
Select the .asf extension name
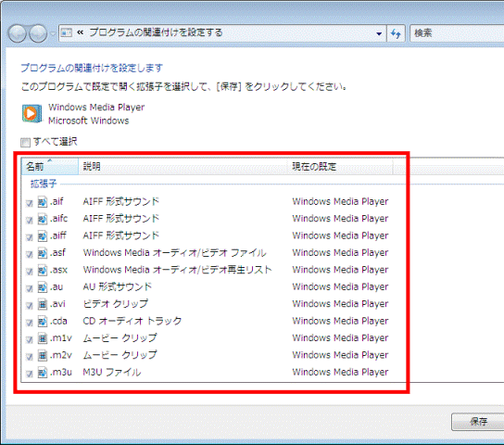(57, 253)
